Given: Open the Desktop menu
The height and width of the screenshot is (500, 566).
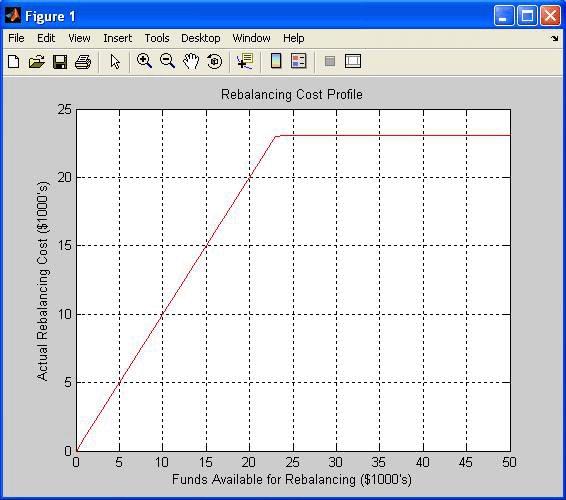Looking at the screenshot, I should click(201, 38).
